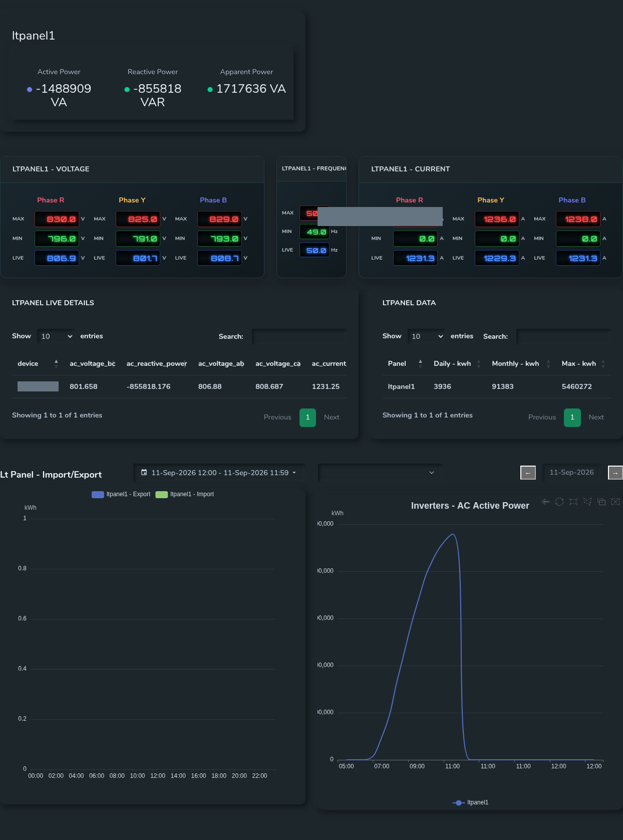Image resolution: width=623 pixels, height=840 pixels.
Task: Click the Phase B max current 1238.0 display
Action: (578, 220)
